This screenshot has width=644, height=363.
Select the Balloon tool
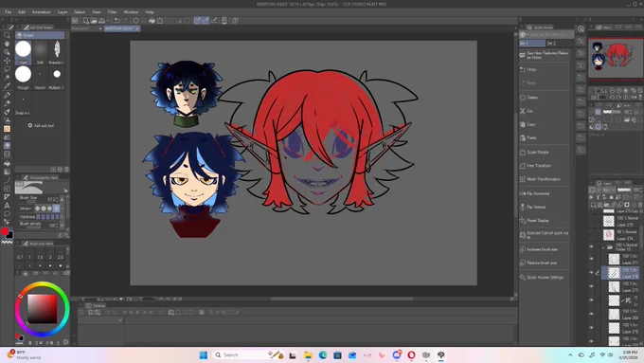point(7,214)
